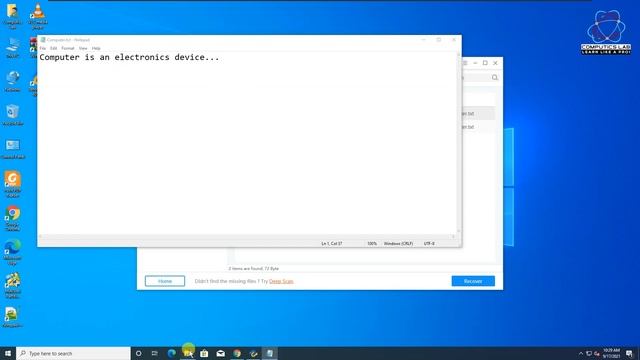Click the '2 items are found' status text
Screen dimensions: 640x360
253,269
